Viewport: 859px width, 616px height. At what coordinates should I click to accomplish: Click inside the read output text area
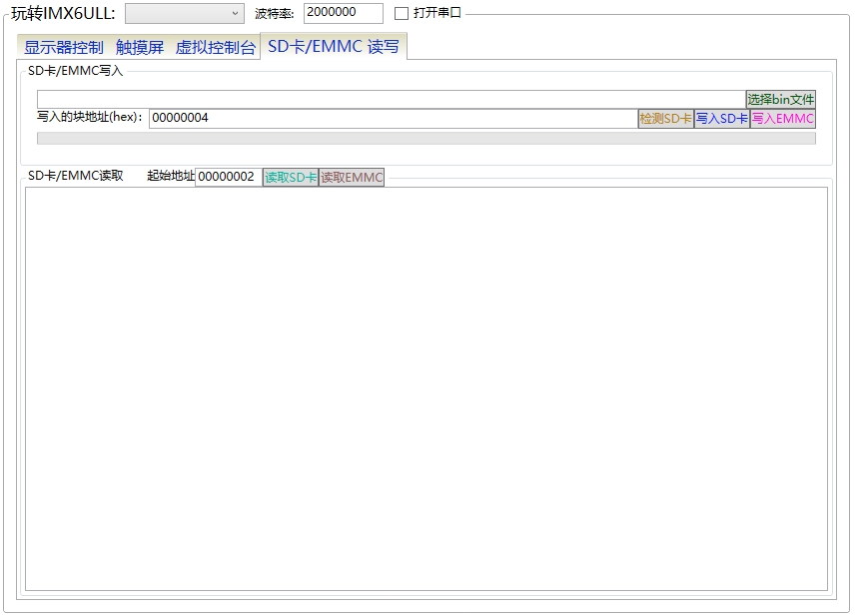click(x=427, y=388)
